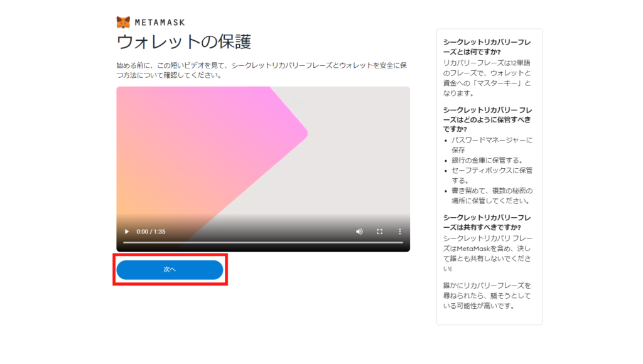The width and height of the screenshot is (643, 364).
Task: Click the 始める前に intro paragraph
Action: click(x=262, y=70)
